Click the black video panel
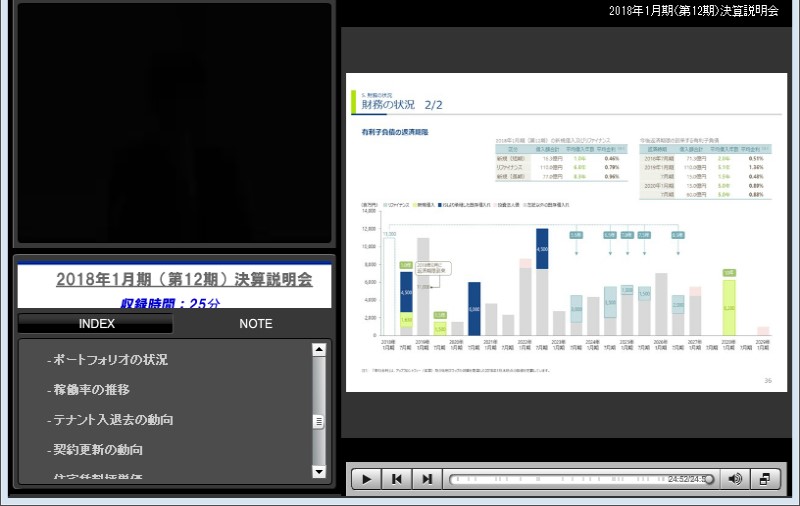 pyautogui.click(x=174, y=123)
